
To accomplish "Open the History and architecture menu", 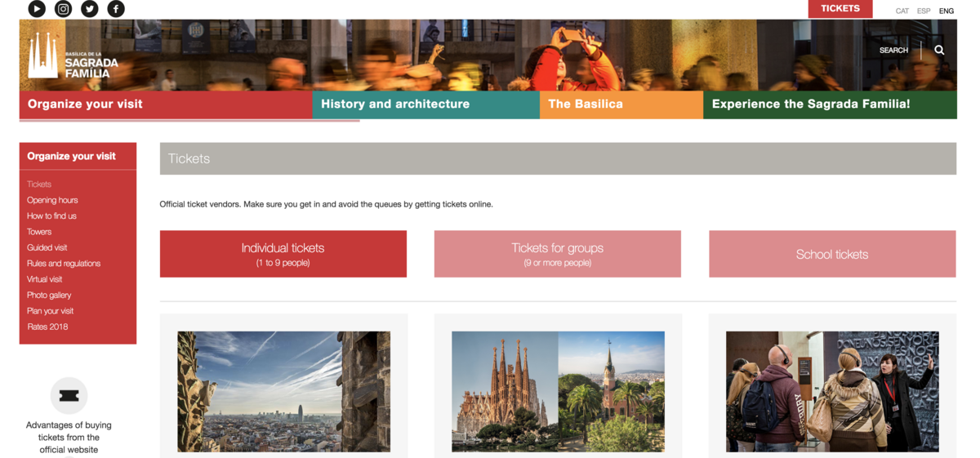I will click(426, 104).
